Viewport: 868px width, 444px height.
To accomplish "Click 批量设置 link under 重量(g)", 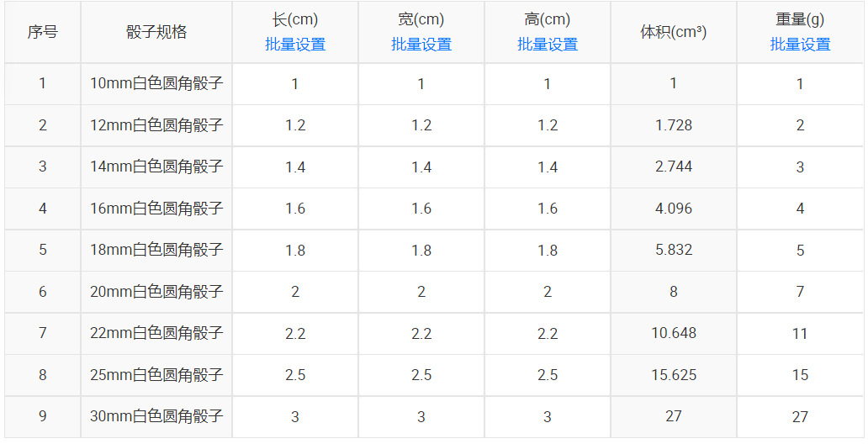I will click(x=800, y=45).
